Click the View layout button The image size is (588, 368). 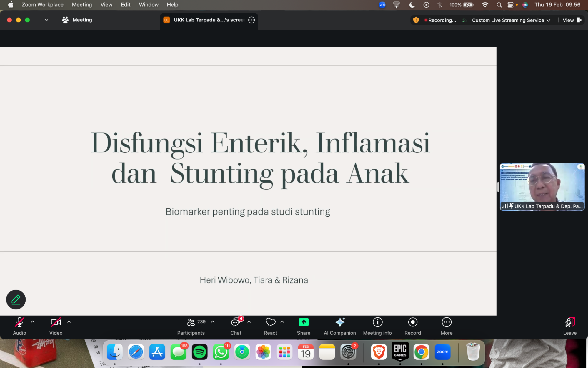coord(572,20)
